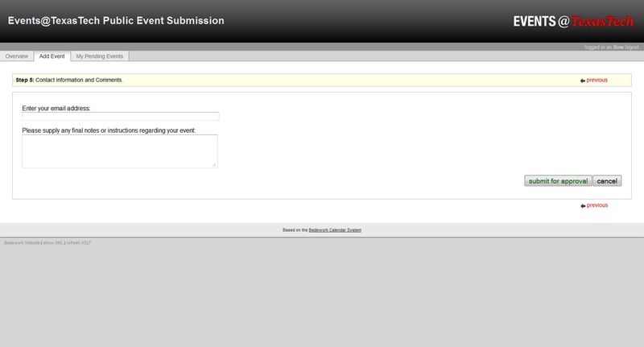Click the refresh XSLT footer link
644x347 pixels.
click(x=79, y=243)
